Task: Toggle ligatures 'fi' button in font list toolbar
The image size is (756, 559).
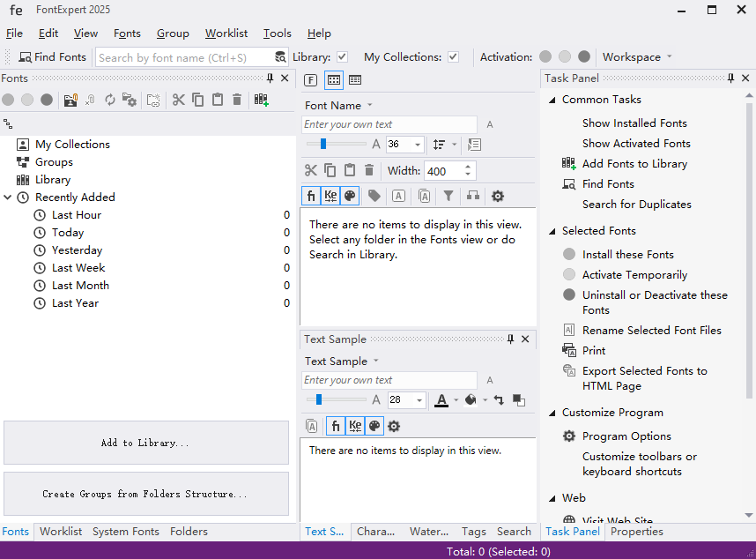Action: (x=311, y=196)
